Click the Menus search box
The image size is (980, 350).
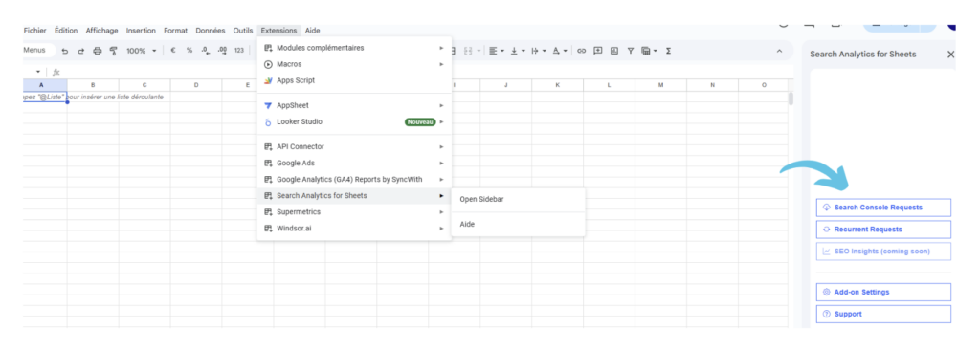pyautogui.click(x=38, y=51)
